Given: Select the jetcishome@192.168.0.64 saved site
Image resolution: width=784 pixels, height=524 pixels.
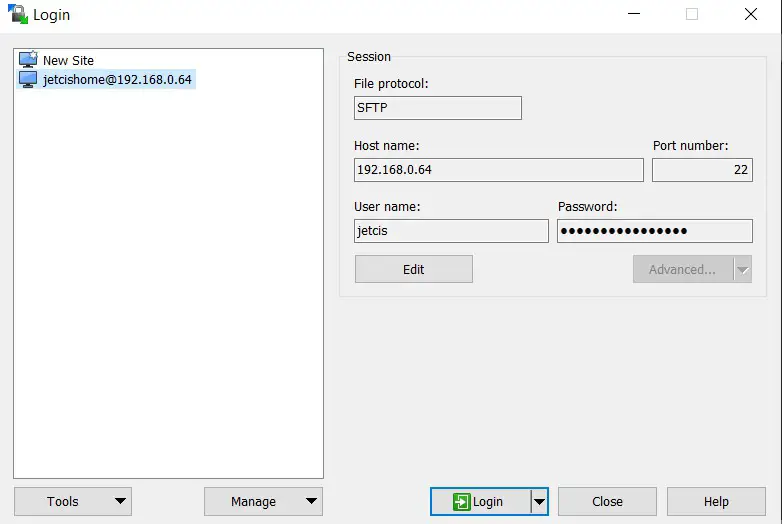Looking at the screenshot, I should 106,80.
